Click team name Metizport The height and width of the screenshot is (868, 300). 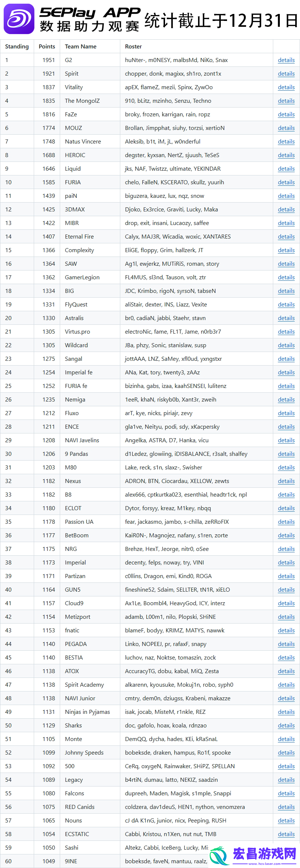[x=78, y=617]
